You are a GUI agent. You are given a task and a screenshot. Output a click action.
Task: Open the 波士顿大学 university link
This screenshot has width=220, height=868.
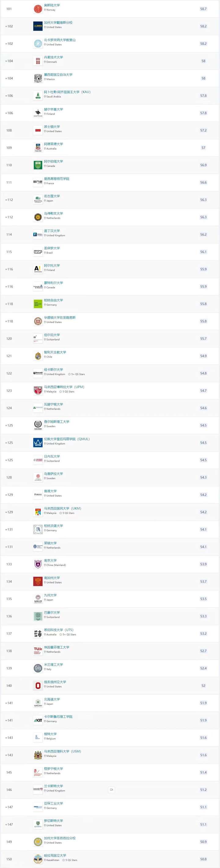52,127
